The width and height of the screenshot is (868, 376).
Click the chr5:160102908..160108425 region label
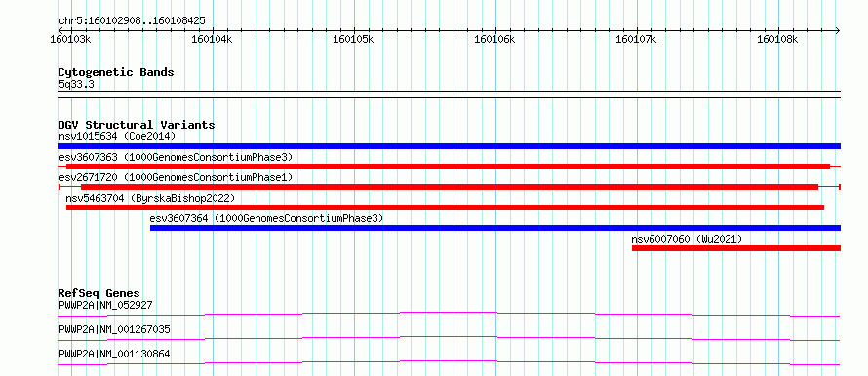132,21
